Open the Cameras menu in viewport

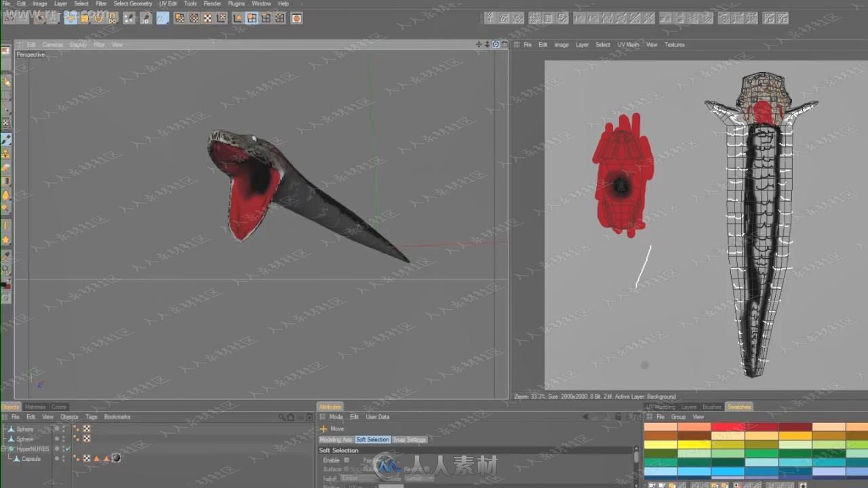52,45
